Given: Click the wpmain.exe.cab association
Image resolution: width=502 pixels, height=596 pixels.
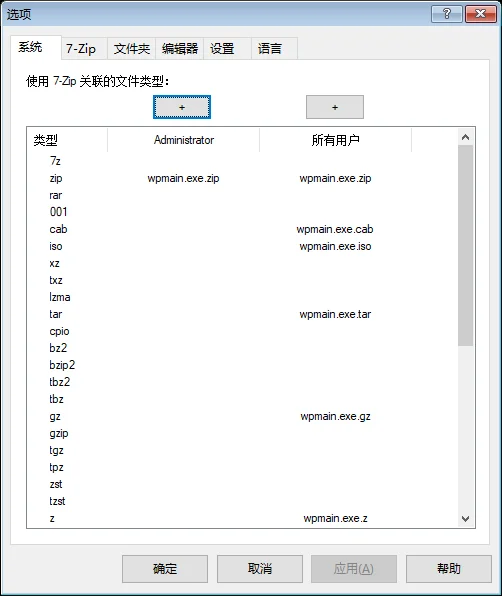Looking at the screenshot, I should (x=335, y=229).
